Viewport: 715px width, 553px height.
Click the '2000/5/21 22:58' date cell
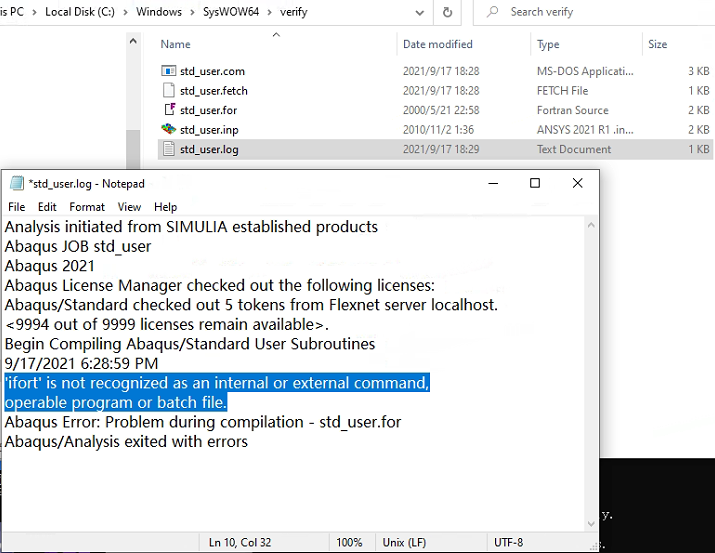(x=441, y=110)
